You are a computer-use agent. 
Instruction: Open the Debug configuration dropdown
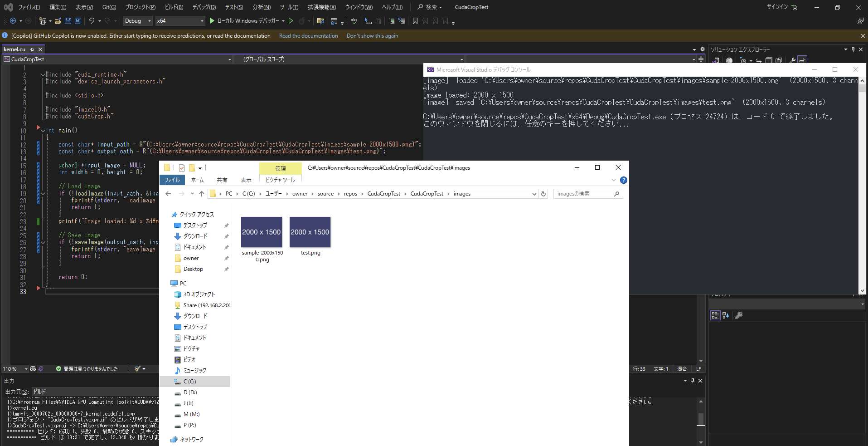tap(138, 21)
